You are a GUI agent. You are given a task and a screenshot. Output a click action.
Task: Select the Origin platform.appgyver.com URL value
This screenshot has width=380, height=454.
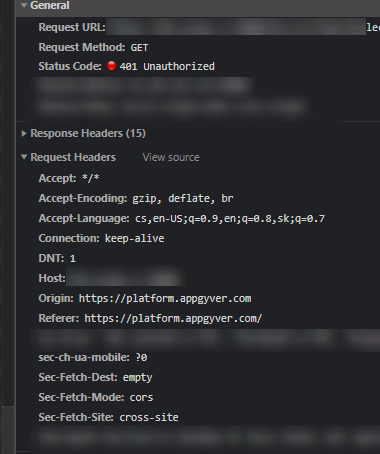point(165,299)
